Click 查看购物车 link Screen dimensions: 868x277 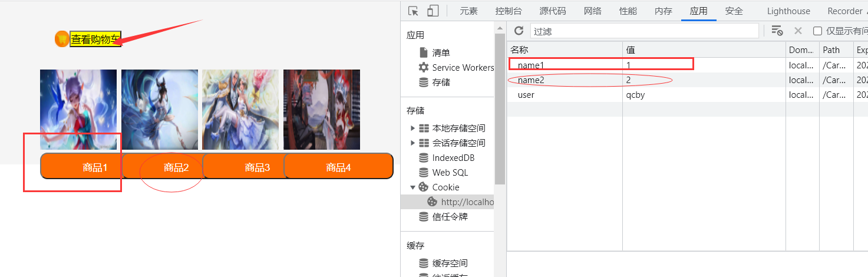click(95, 39)
